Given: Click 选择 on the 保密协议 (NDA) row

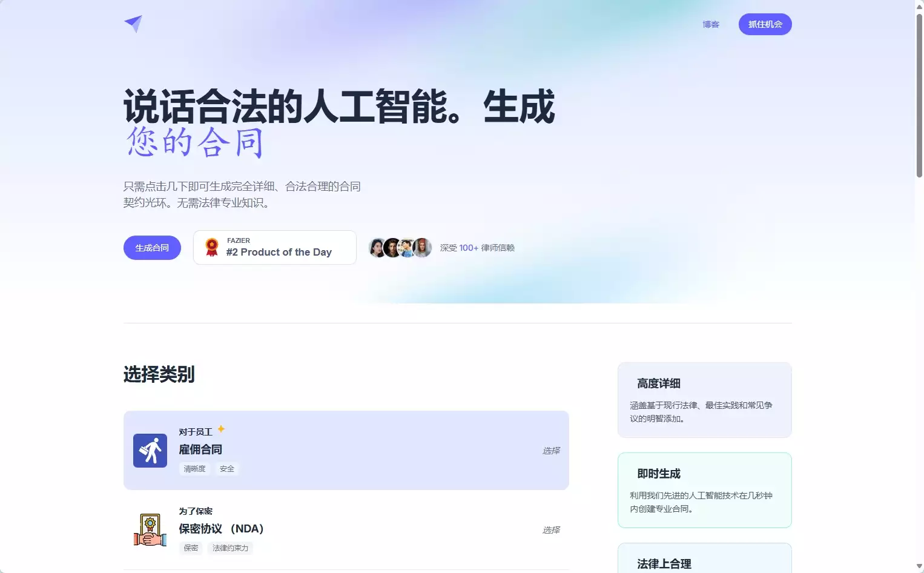Looking at the screenshot, I should coord(551,530).
